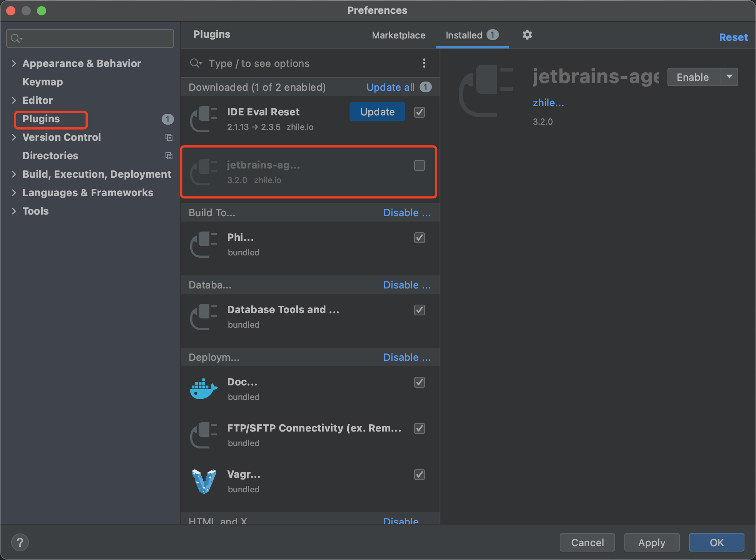Click Disable link for Database group
The width and height of the screenshot is (756, 560).
[x=407, y=285]
